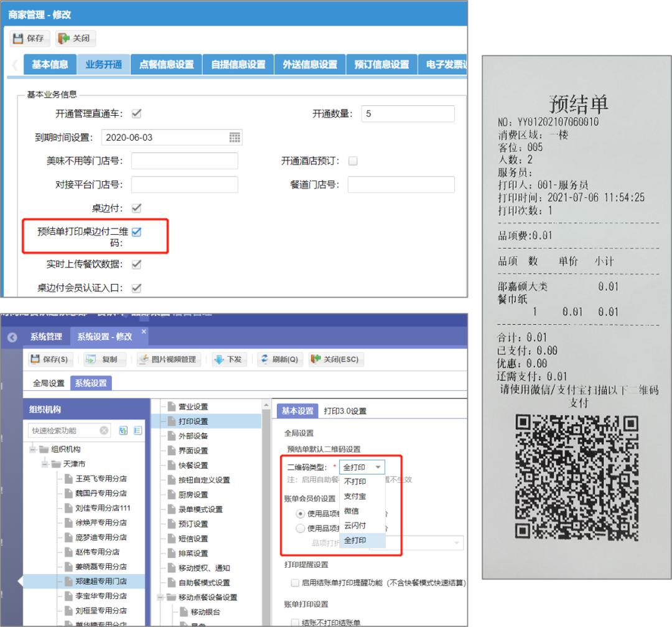Click the 开通数量 input field
Viewport: 672px width, 627px height.
click(408, 114)
